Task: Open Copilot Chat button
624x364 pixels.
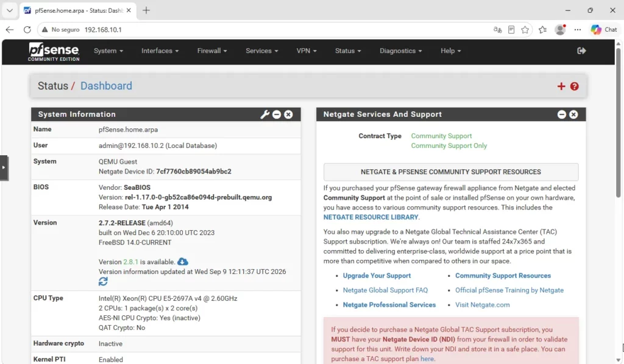Action: tap(604, 30)
